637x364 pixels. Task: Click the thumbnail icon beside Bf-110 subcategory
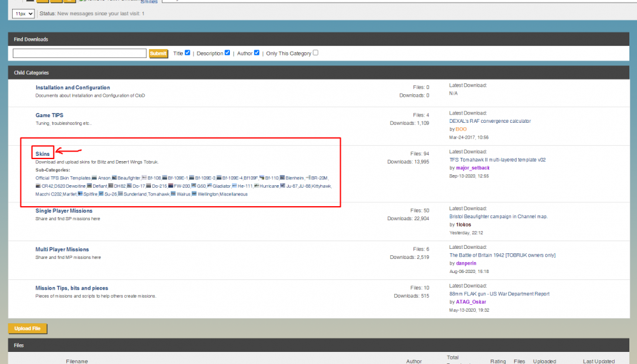point(262,178)
